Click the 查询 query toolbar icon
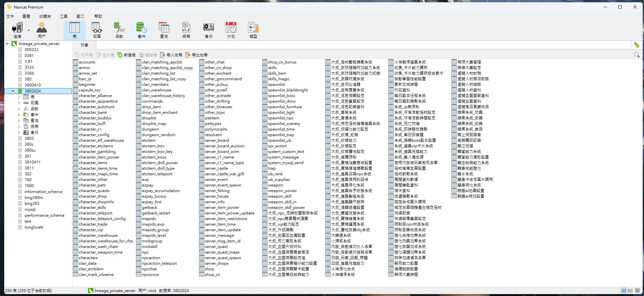 164,30
